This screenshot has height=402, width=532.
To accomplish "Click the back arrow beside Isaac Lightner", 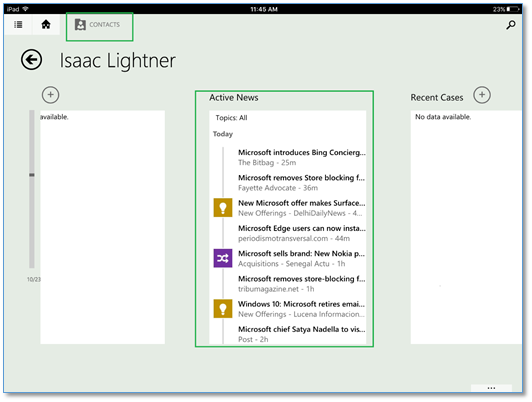I will [x=32, y=60].
